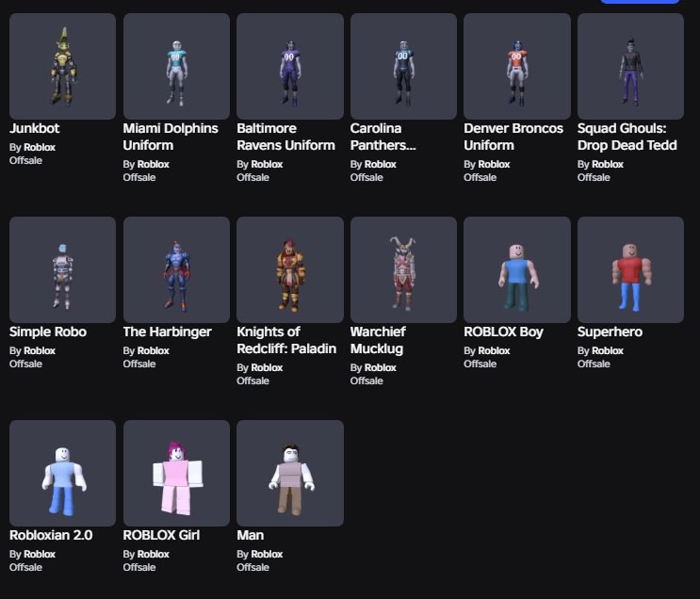This screenshot has height=599, width=700.
Task: Click the ROBLOX Boy title
Action: coord(504,332)
